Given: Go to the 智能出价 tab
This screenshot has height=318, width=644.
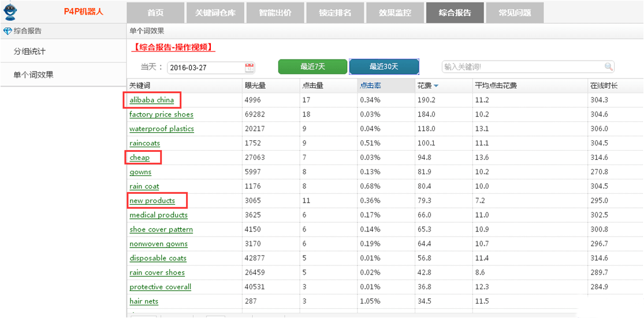Looking at the screenshot, I should pyautogui.click(x=275, y=12).
